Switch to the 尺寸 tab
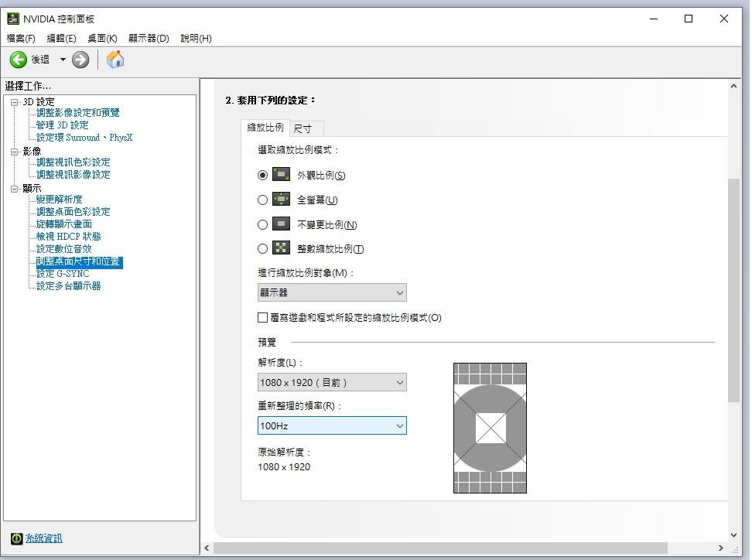 click(305, 128)
